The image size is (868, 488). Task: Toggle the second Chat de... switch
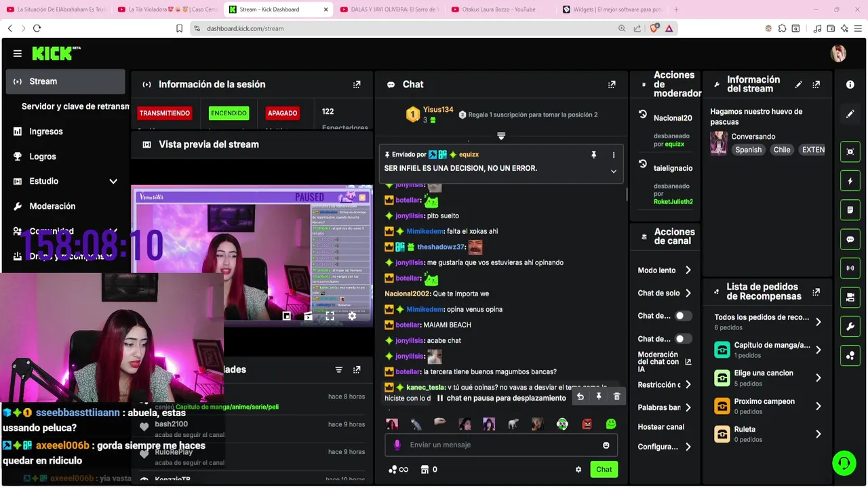point(683,339)
